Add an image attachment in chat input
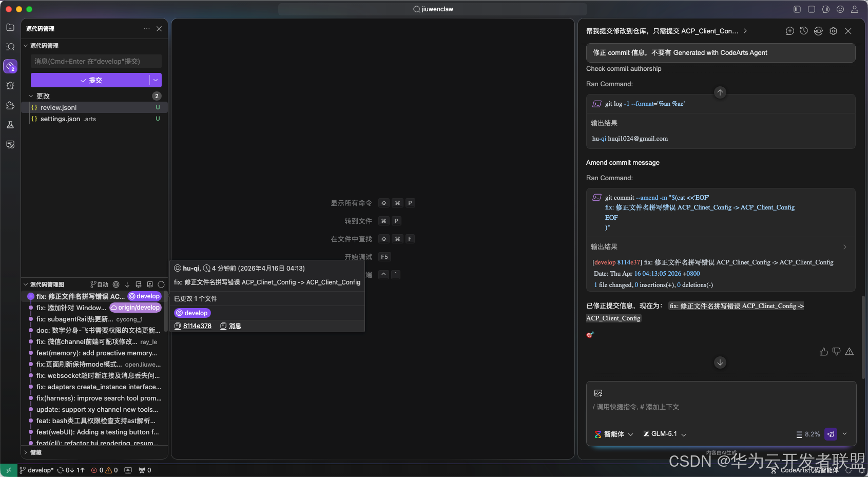The image size is (868, 477). click(598, 393)
